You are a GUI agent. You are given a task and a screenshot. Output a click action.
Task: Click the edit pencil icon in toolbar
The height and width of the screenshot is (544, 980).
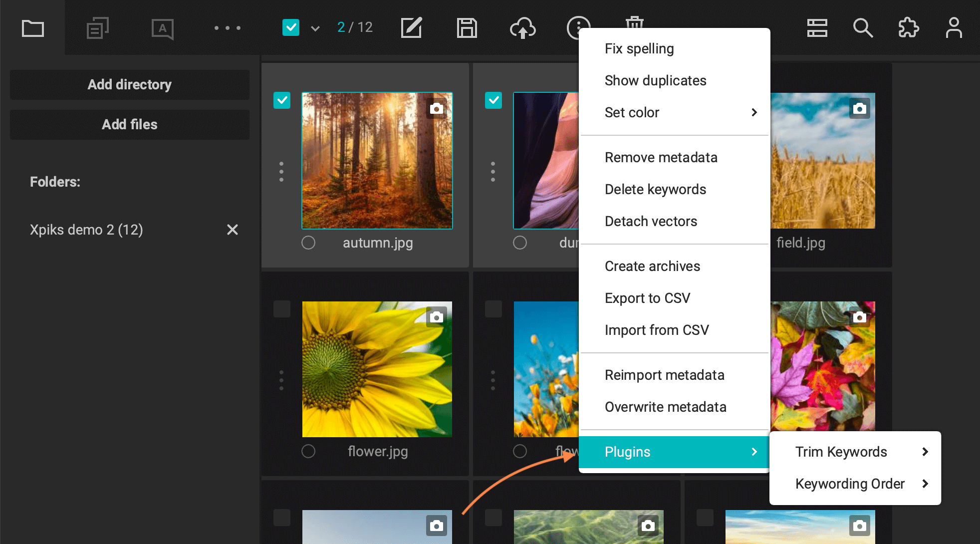(x=412, y=27)
